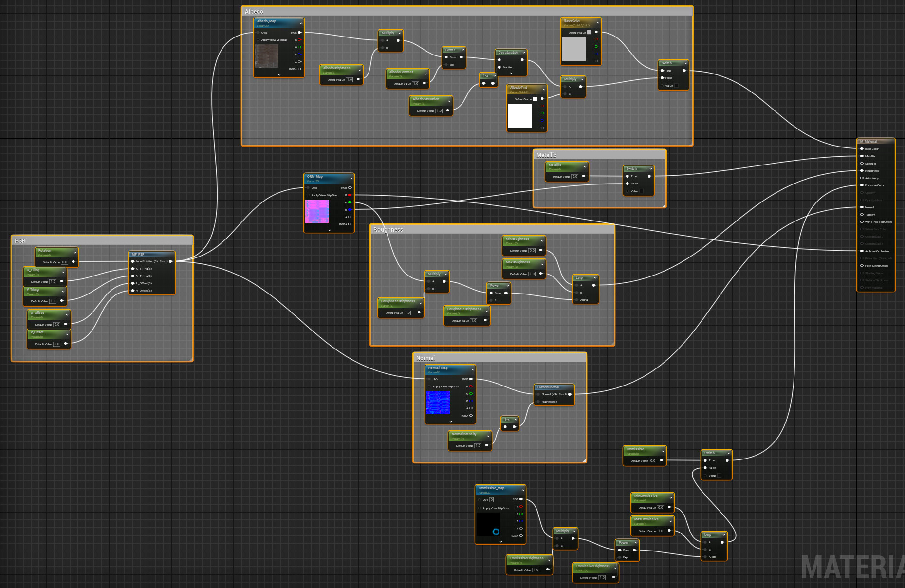The image size is (905, 588).
Task: Click the Result output pin on FlattenNormal
Action: coord(569,394)
